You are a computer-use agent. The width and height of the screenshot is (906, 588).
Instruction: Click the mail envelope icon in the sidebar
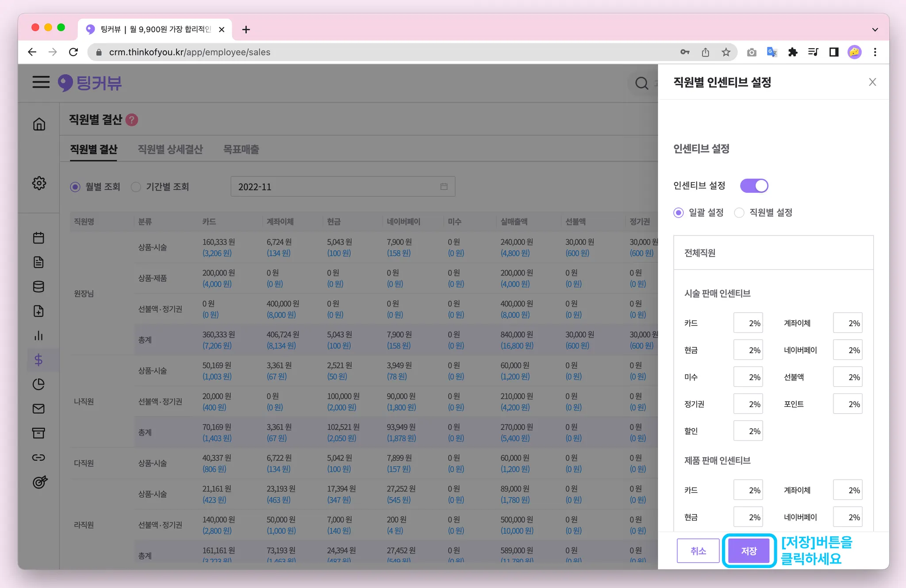(38, 408)
